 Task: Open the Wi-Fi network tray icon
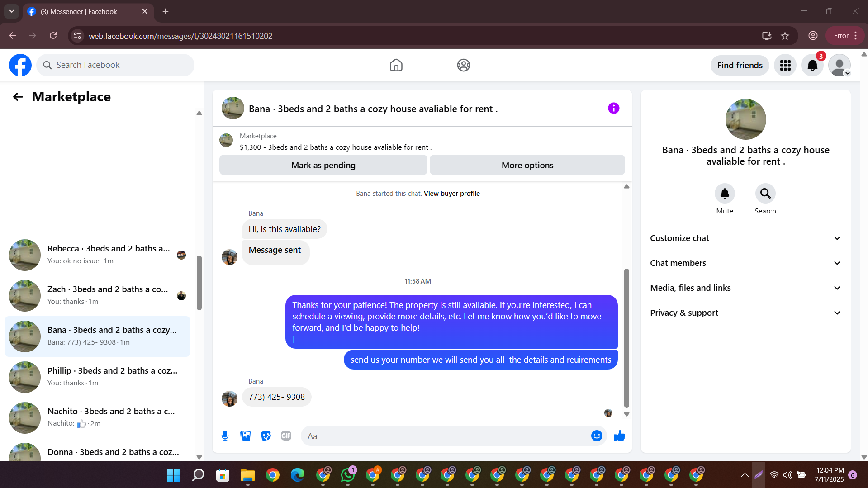[774, 475]
